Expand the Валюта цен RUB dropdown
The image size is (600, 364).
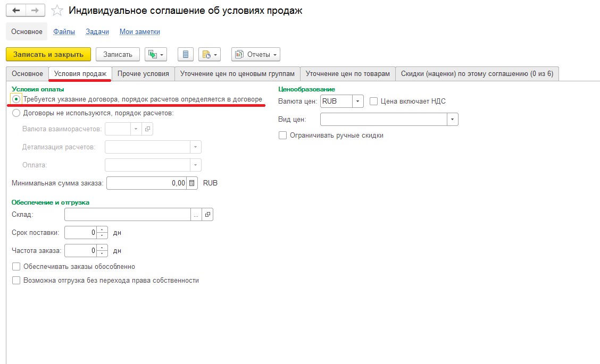tap(358, 101)
